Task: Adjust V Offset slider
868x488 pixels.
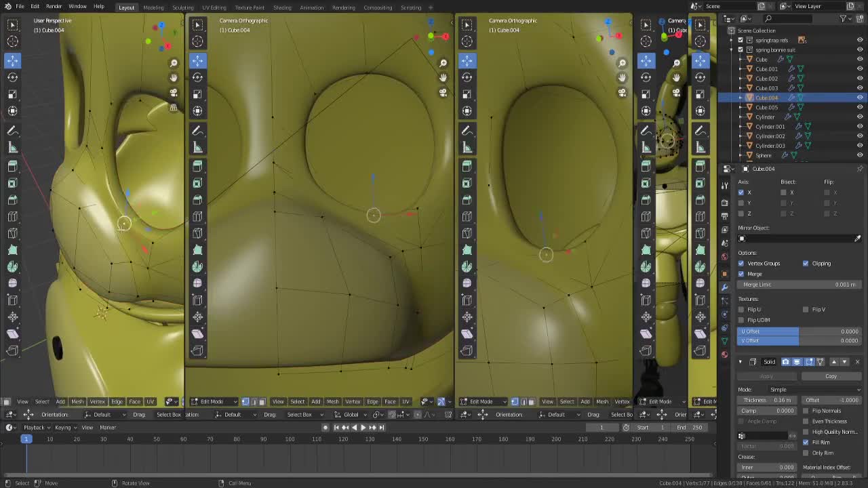Action: point(800,341)
